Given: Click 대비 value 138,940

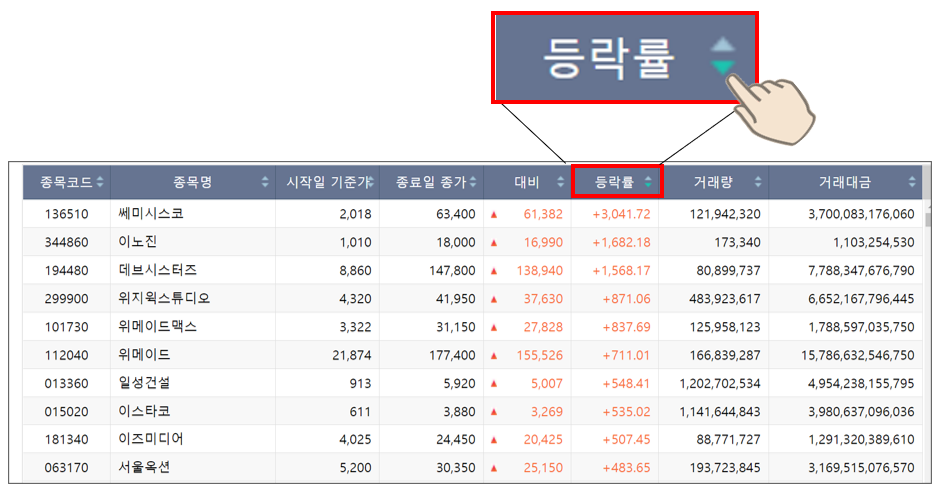Looking at the screenshot, I should [x=540, y=270].
